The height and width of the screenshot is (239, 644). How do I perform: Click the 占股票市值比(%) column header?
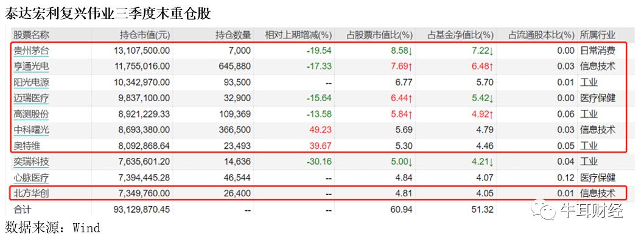379,35
